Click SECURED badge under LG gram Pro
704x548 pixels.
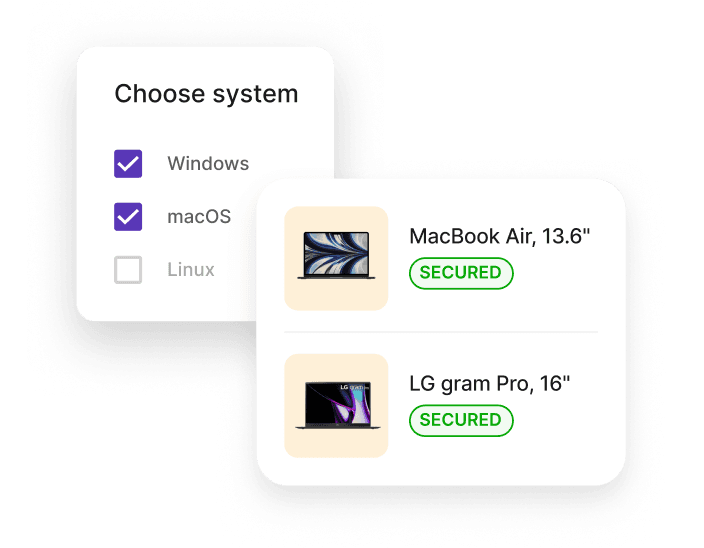(x=461, y=420)
